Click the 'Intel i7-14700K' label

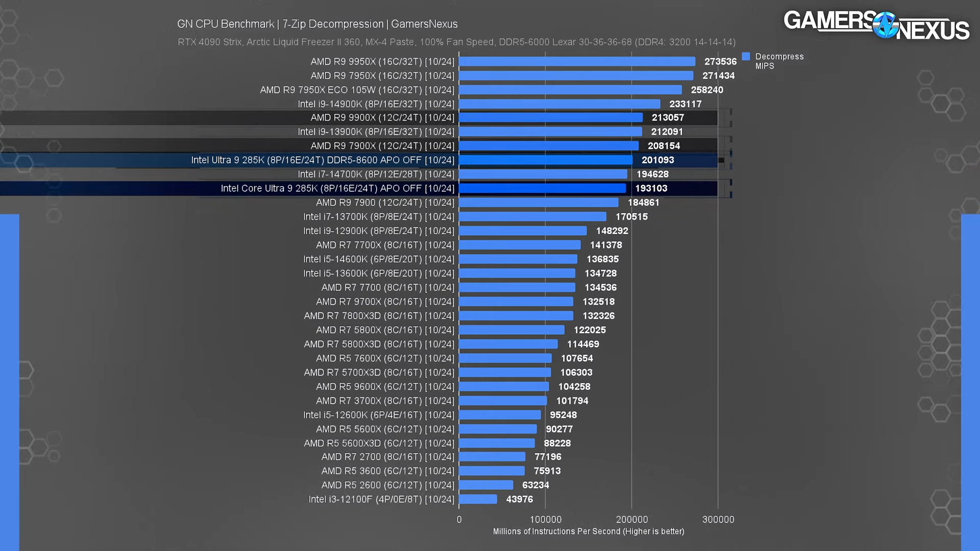click(x=376, y=174)
